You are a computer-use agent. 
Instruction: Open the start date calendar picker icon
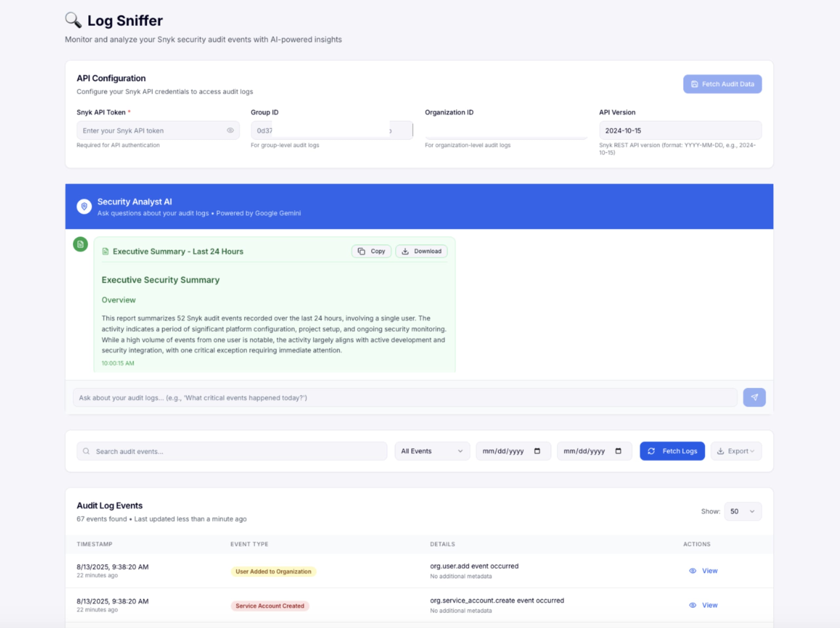537,451
